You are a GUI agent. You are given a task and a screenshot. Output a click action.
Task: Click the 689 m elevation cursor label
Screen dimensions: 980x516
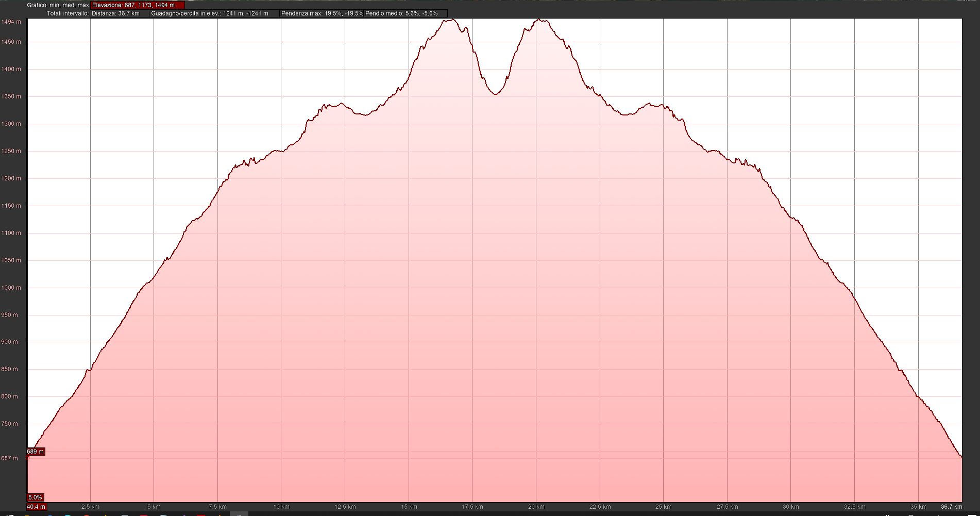pyautogui.click(x=36, y=452)
